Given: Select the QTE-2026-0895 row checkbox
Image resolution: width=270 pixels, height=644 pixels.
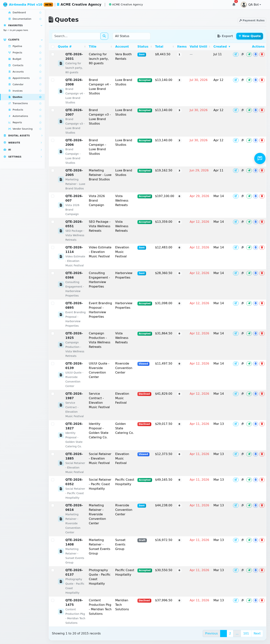Looking at the screenshot, I should click(x=53, y=303).
